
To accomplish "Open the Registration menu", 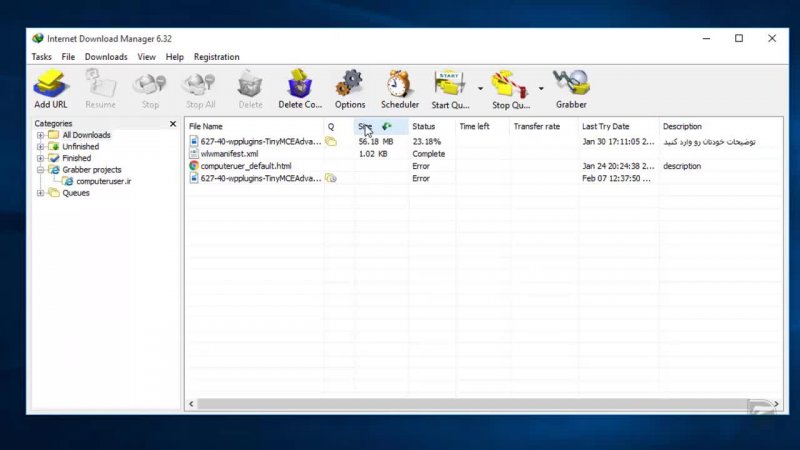I will [216, 57].
